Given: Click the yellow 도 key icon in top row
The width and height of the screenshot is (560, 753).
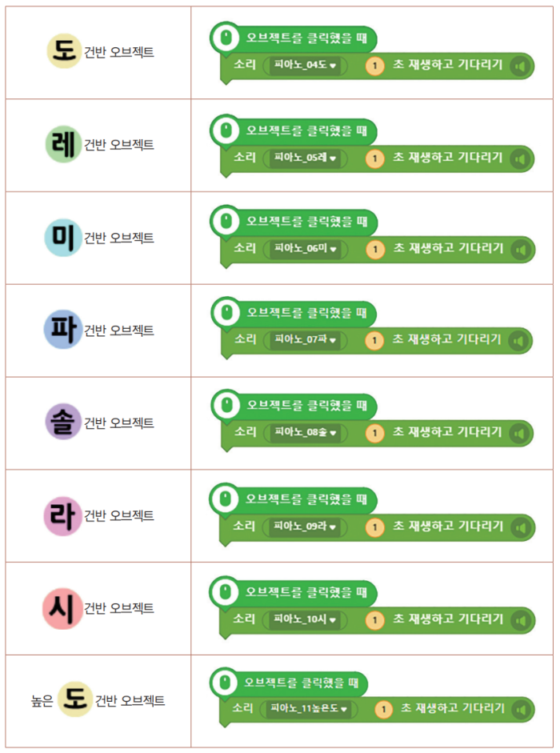Looking at the screenshot, I should pos(64,51).
